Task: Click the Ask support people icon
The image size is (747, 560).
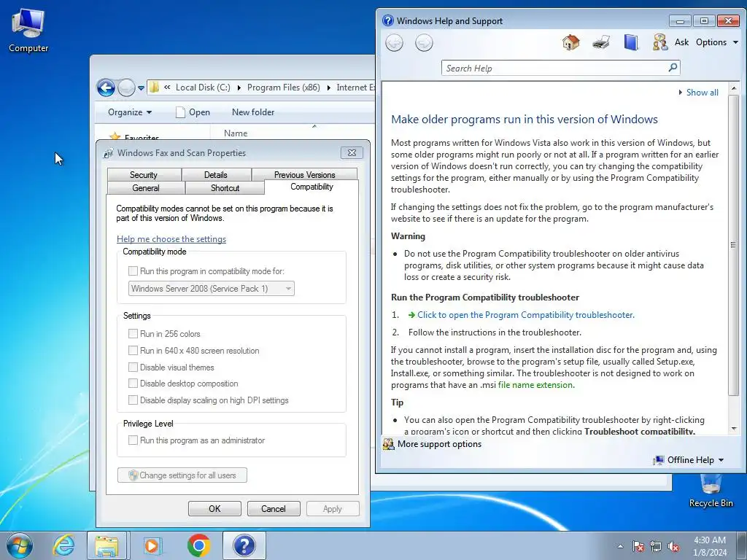Action: coord(660,42)
